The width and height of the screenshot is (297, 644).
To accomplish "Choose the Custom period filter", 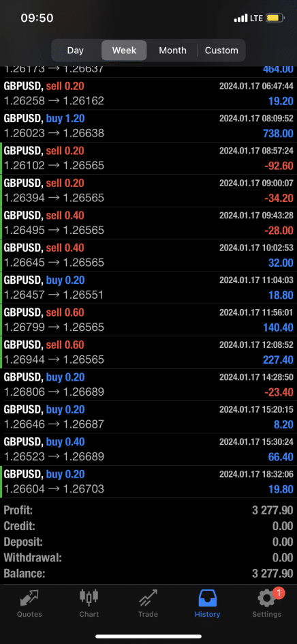I will pos(221,50).
